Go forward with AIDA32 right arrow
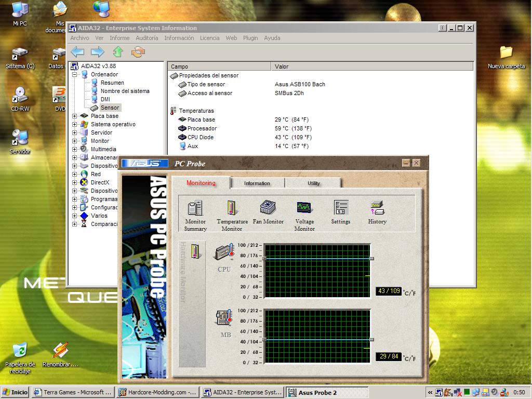 (x=98, y=52)
